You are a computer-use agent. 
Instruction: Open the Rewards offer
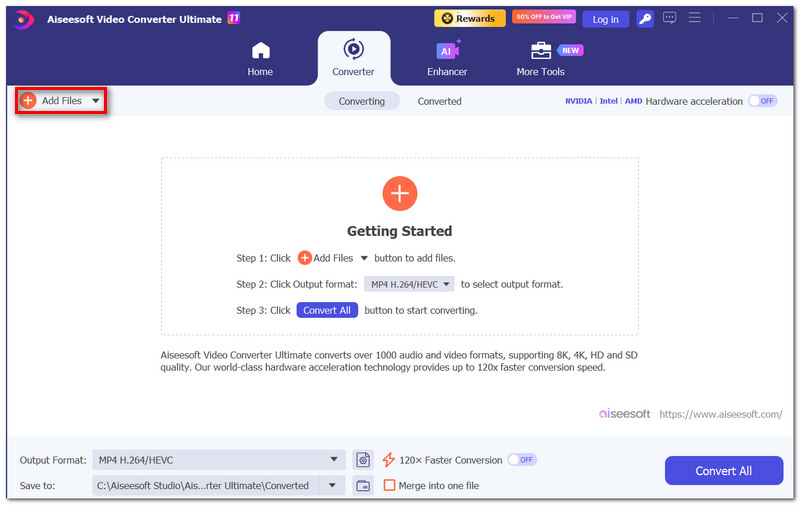point(469,18)
